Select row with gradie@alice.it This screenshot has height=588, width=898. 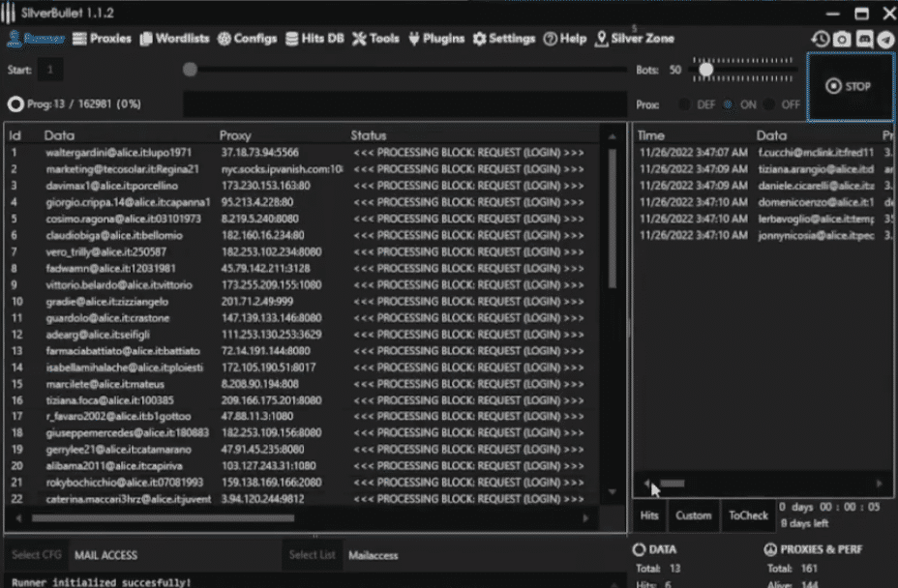(302, 302)
